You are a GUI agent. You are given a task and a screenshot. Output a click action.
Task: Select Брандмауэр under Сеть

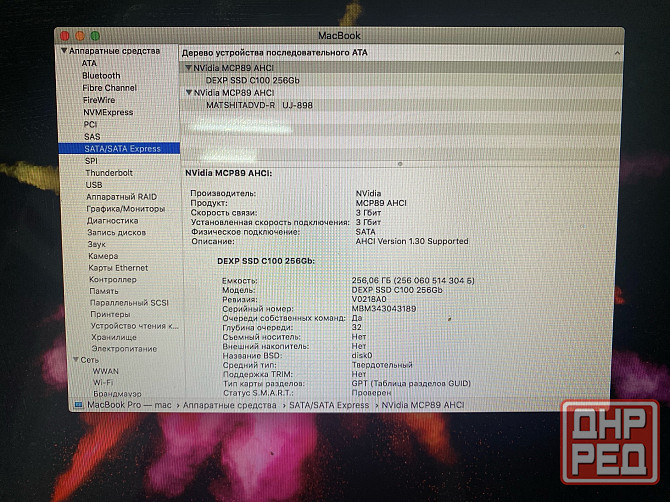click(x=117, y=393)
